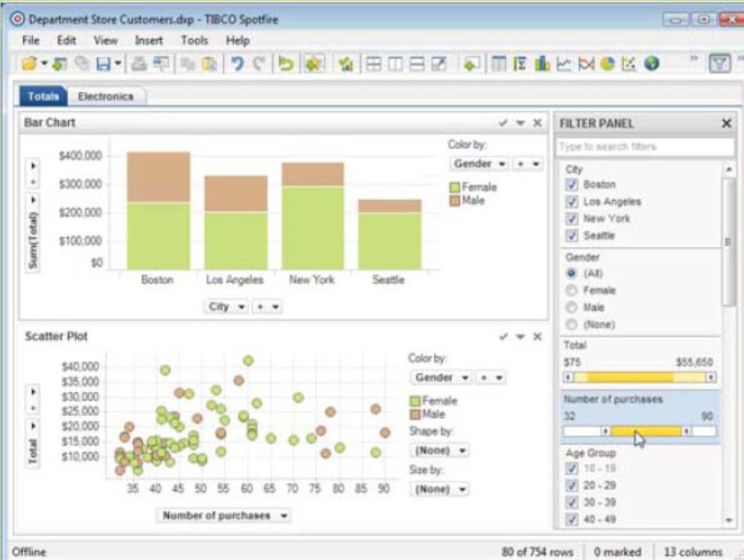
Task: Click the green reset arrow icon
Action: point(285,63)
